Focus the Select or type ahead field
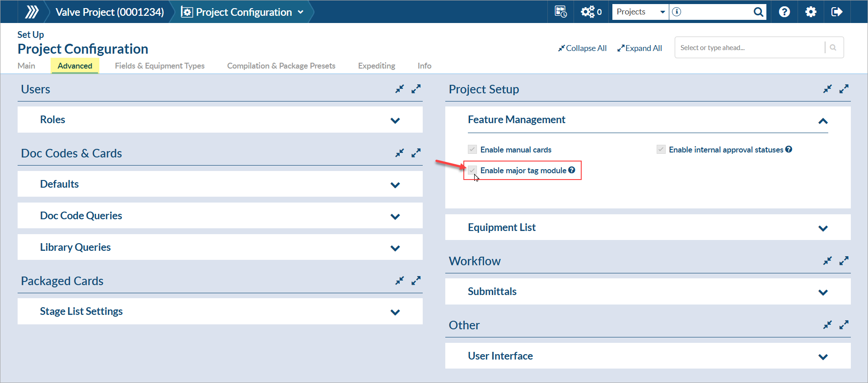The width and height of the screenshot is (868, 383). coord(750,48)
